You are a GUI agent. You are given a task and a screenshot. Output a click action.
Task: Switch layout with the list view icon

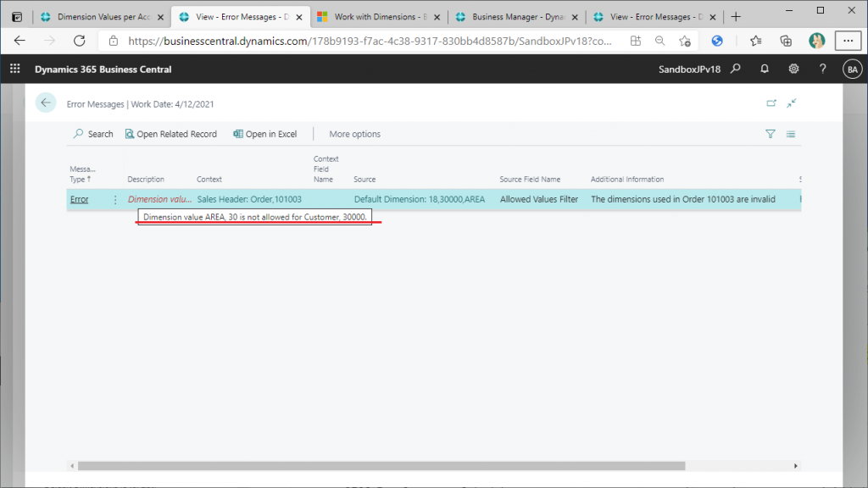click(791, 134)
